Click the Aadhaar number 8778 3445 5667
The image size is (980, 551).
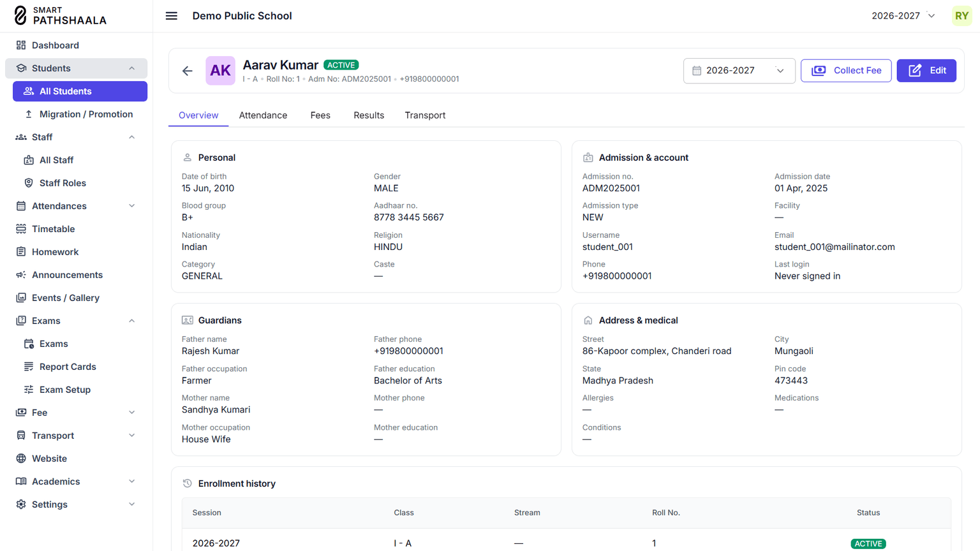coord(409,217)
